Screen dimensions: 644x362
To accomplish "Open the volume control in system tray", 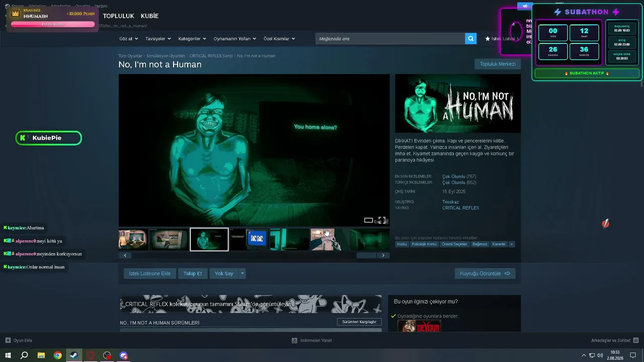I will 600,355.
